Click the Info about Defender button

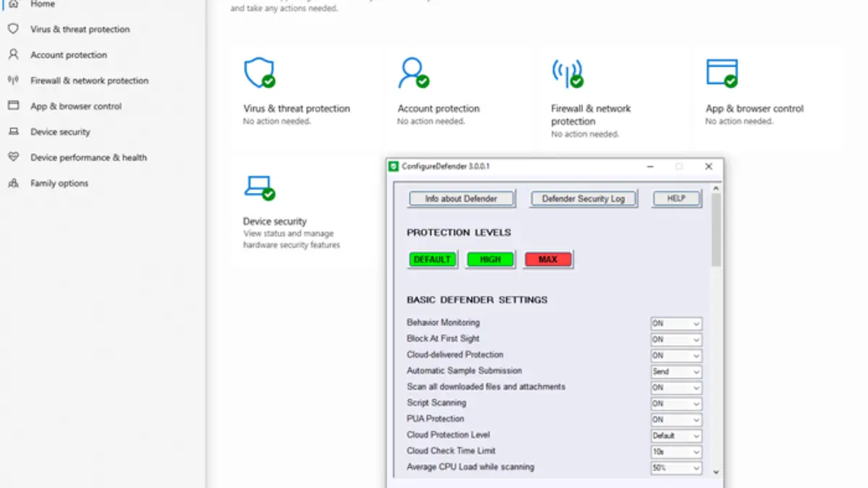(463, 199)
